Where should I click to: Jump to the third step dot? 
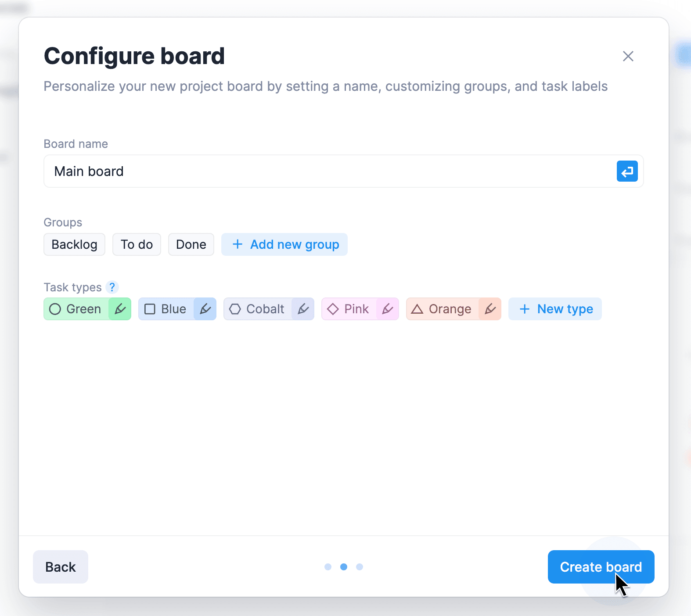click(x=360, y=567)
